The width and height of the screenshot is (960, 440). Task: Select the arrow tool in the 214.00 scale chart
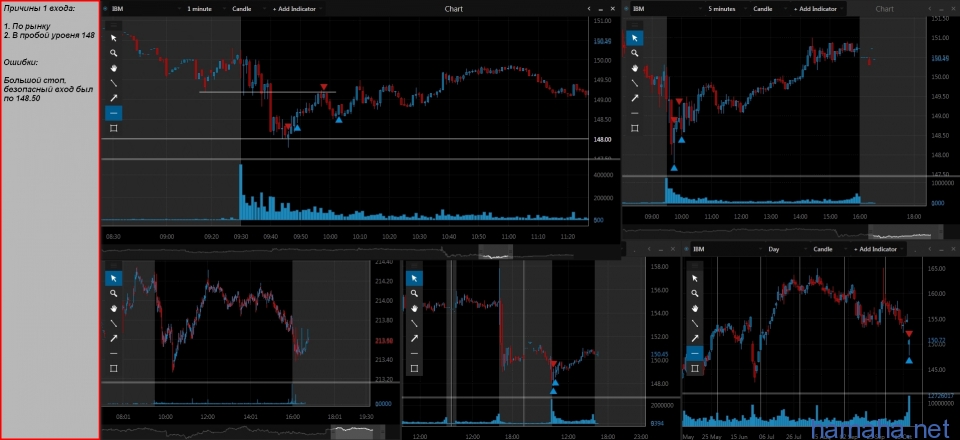[x=113, y=338]
